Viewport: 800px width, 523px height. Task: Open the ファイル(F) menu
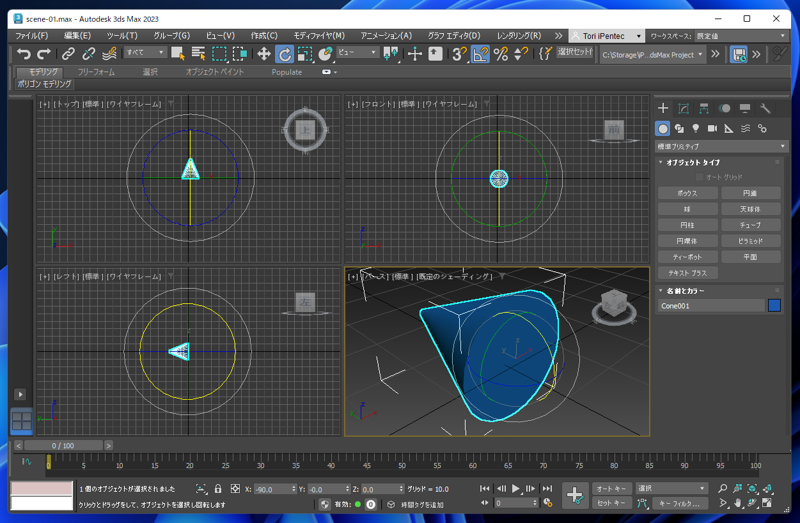32,36
